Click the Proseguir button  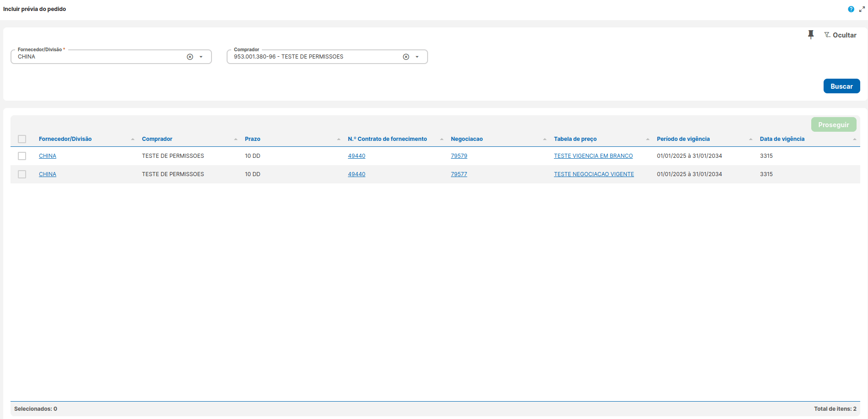tap(834, 124)
